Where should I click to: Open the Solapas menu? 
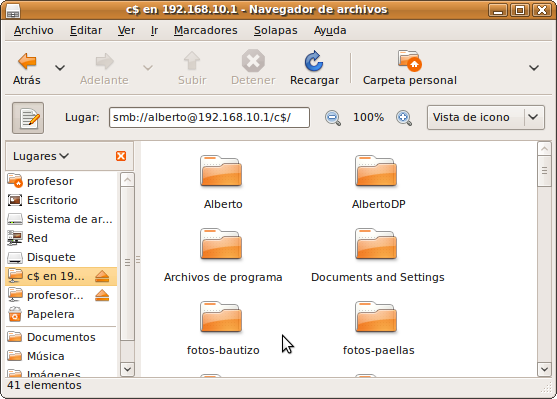pyautogui.click(x=276, y=31)
